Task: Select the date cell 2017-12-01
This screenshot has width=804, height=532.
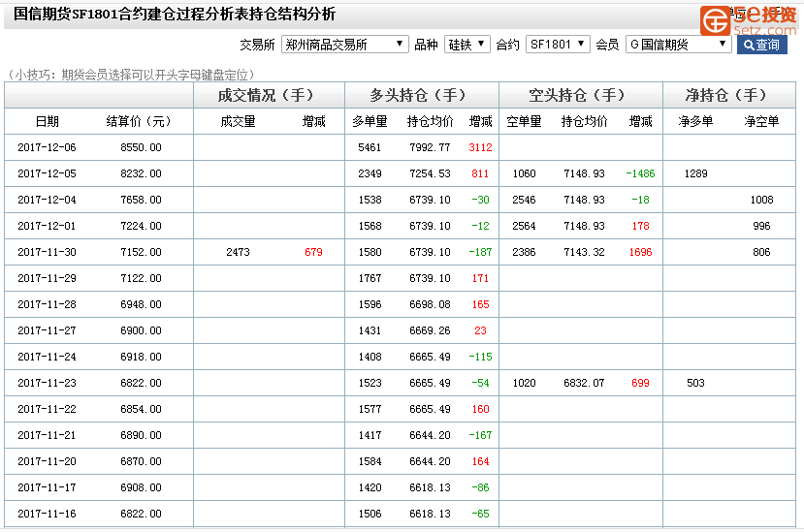Action: click(47, 226)
